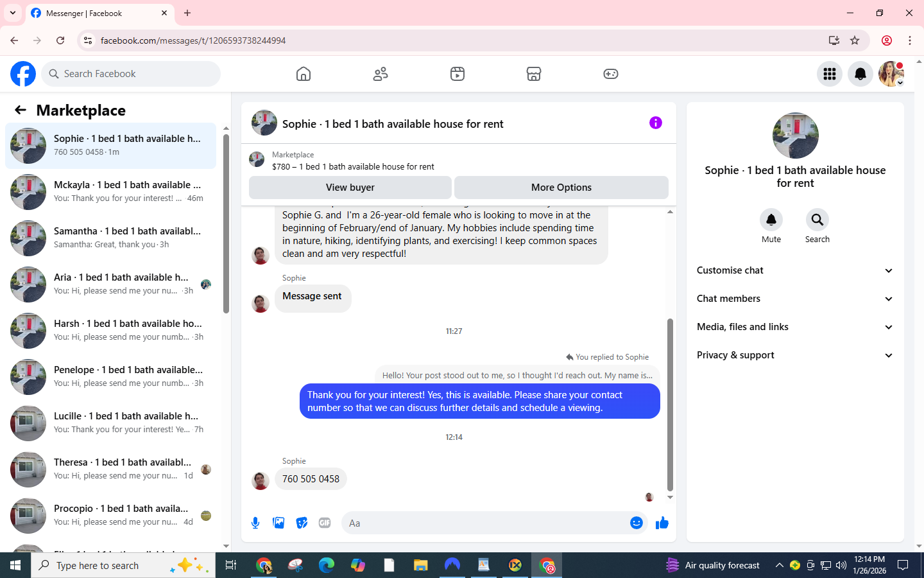924x578 pixels.
Task: Click the Messenger | Facebook browser tab
Action: click(100, 13)
